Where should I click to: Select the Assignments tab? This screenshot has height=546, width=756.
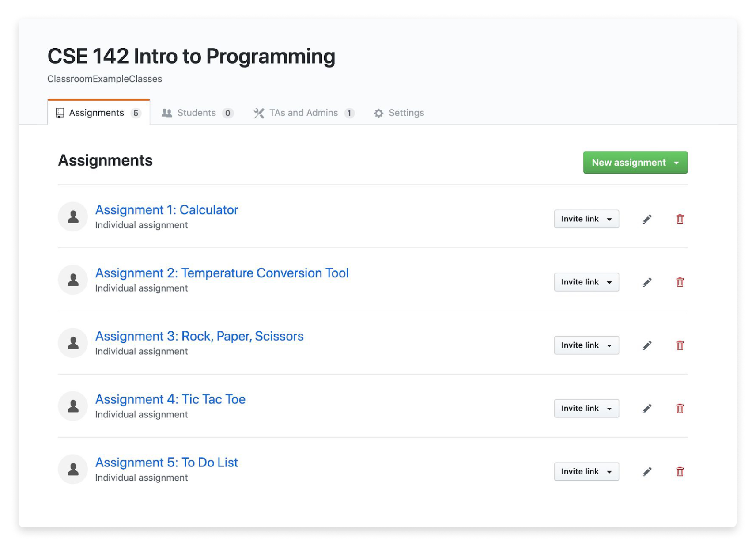click(x=98, y=113)
